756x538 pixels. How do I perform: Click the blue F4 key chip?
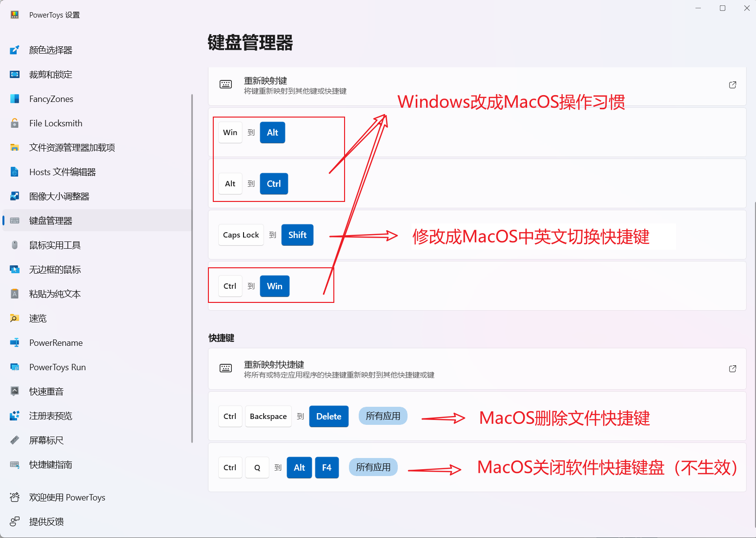tap(327, 467)
